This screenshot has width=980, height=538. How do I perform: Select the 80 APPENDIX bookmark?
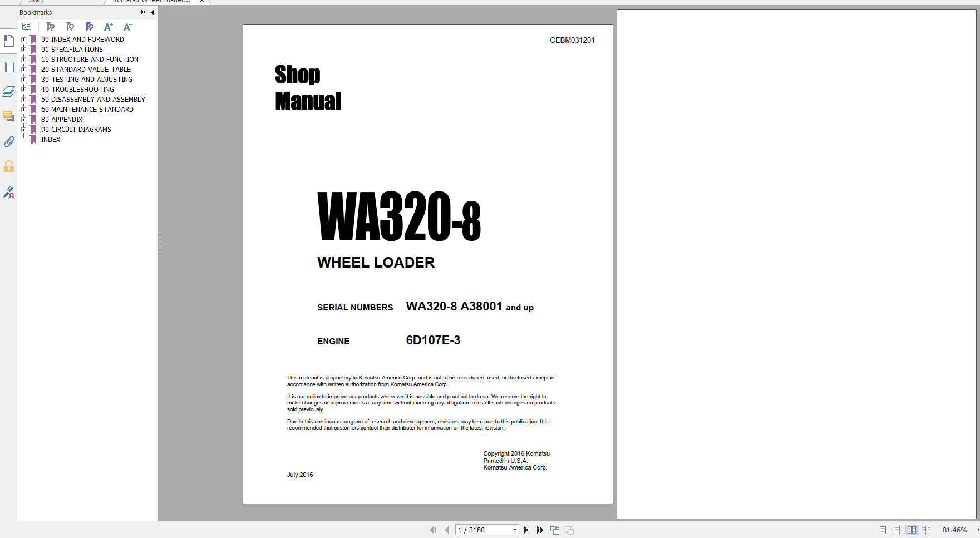click(61, 120)
